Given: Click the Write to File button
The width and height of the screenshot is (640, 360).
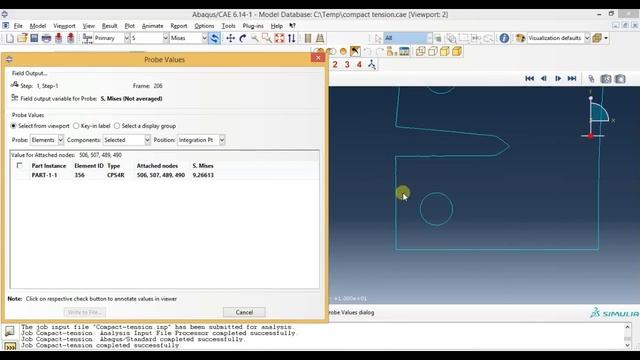Looking at the screenshot, I should tap(85, 312).
